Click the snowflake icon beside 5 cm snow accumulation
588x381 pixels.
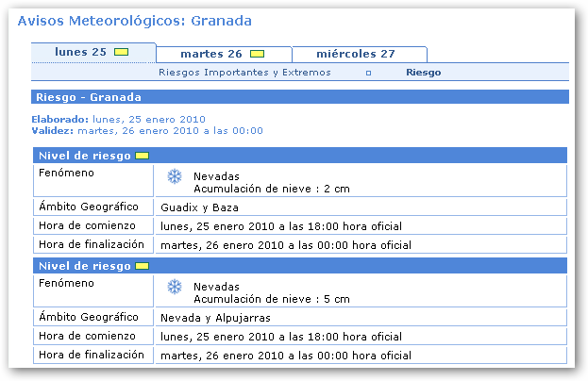[x=174, y=287]
